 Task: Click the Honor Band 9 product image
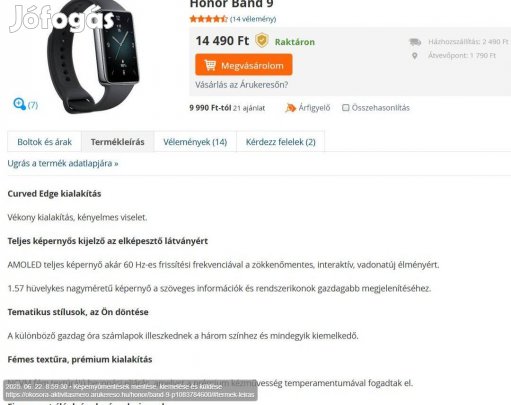(x=93, y=57)
